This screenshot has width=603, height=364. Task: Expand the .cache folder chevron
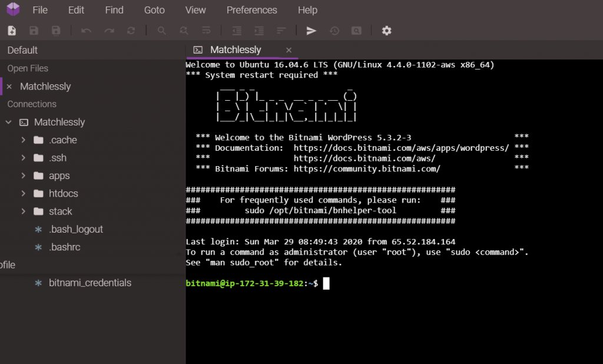click(24, 140)
